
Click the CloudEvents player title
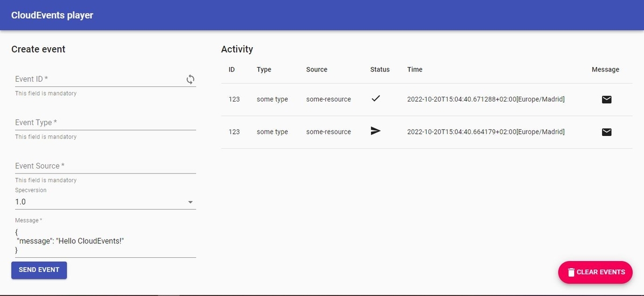point(52,15)
